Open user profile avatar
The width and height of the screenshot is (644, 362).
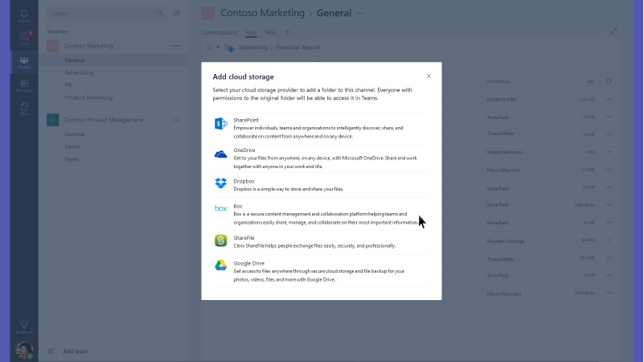coord(24,350)
